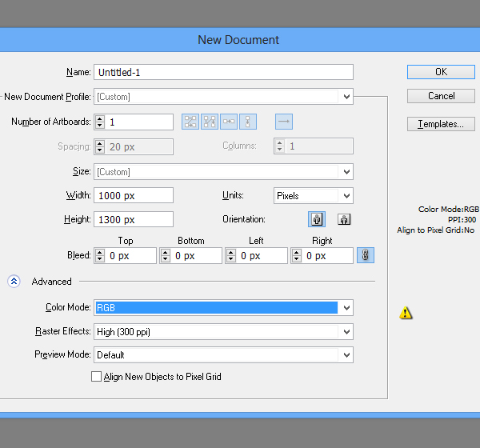Screen dimensions: 480x448
Task: Expand the Raster Effects dropdown
Action: pos(224,331)
